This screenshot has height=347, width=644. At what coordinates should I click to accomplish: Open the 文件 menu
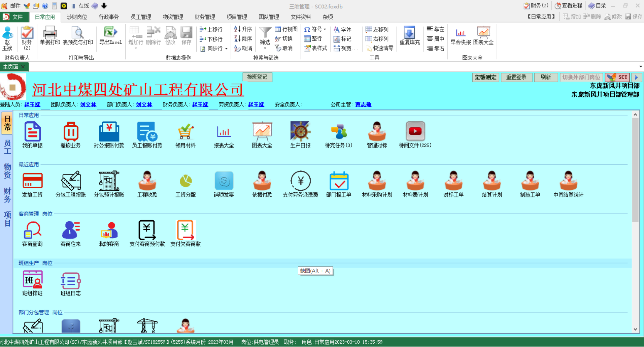pos(13,17)
